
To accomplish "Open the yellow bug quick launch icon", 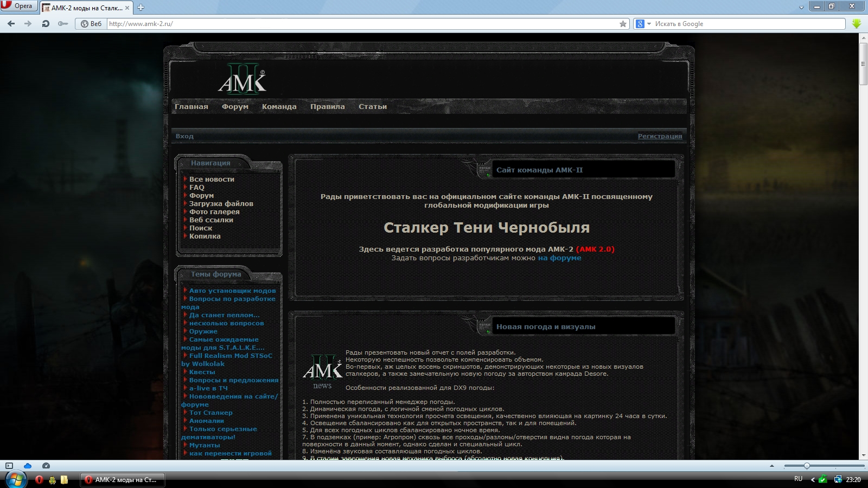I will point(52,480).
